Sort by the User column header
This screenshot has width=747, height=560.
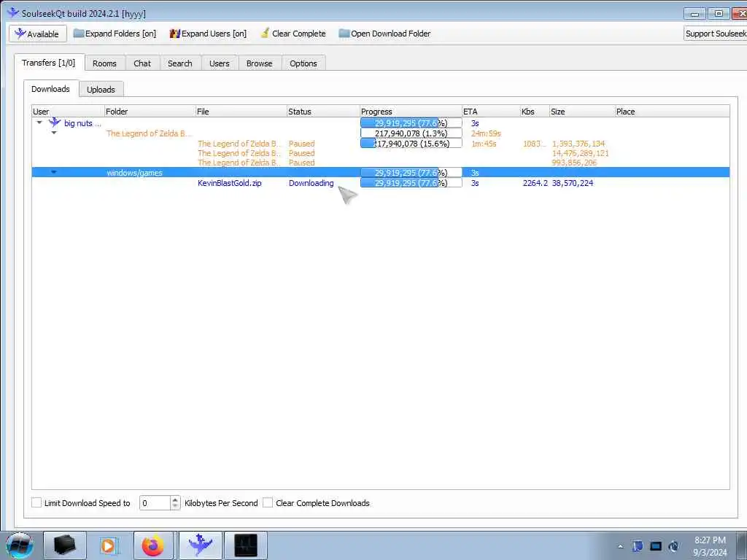tap(68, 112)
